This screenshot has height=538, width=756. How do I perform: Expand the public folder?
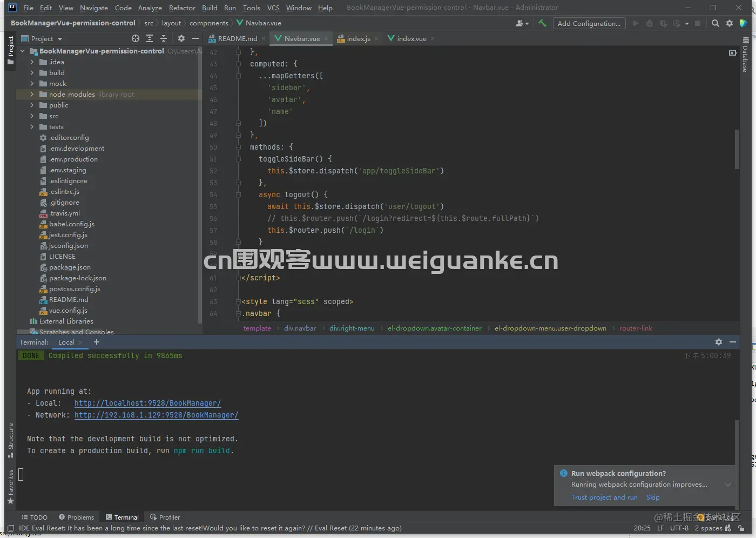tap(32, 105)
